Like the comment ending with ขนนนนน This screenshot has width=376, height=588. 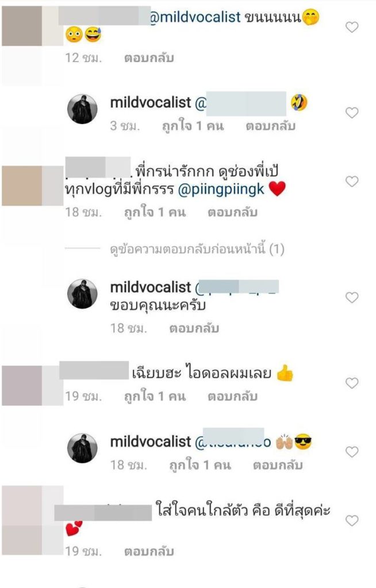click(352, 27)
